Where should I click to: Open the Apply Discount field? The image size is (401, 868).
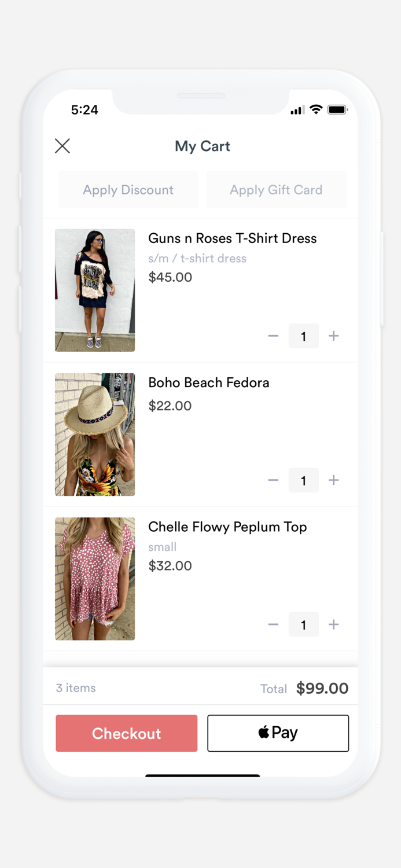128,189
